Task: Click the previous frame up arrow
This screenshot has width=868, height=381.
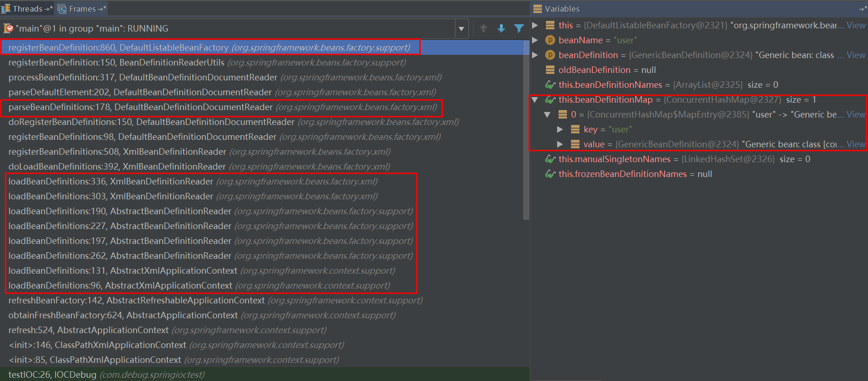Action: [483, 28]
